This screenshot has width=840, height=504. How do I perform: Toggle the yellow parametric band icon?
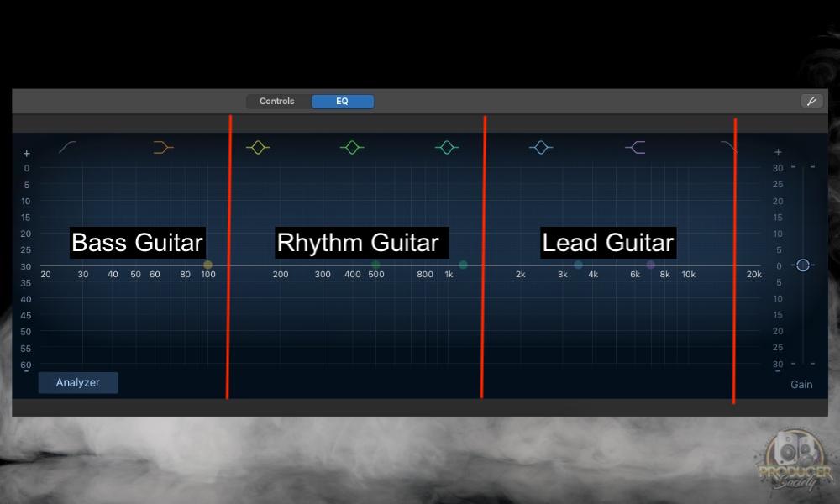pyautogui.click(x=258, y=147)
